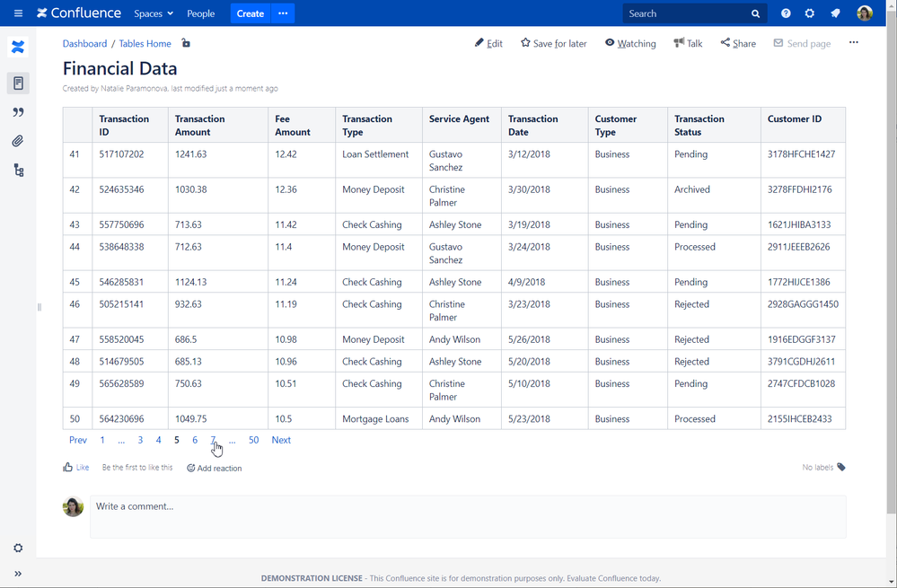Screen dimensions: 897x588
Task: Open the People menu item
Action: (x=200, y=13)
